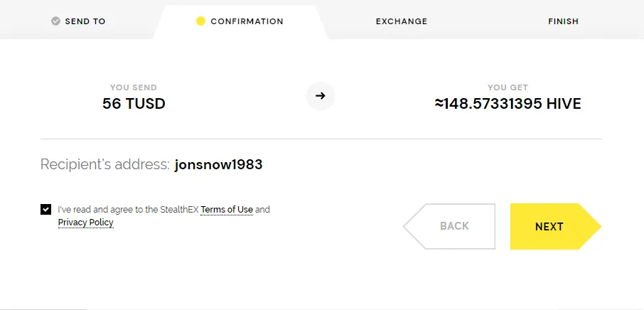Open the Exchange step tab
The width and height of the screenshot is (644, 310).
tap(402, 21)
